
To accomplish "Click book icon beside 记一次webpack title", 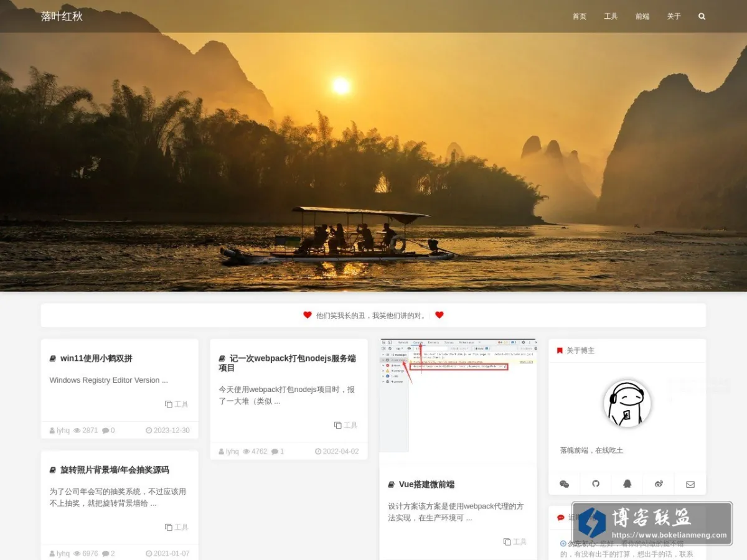I will [x=222, y=358].
